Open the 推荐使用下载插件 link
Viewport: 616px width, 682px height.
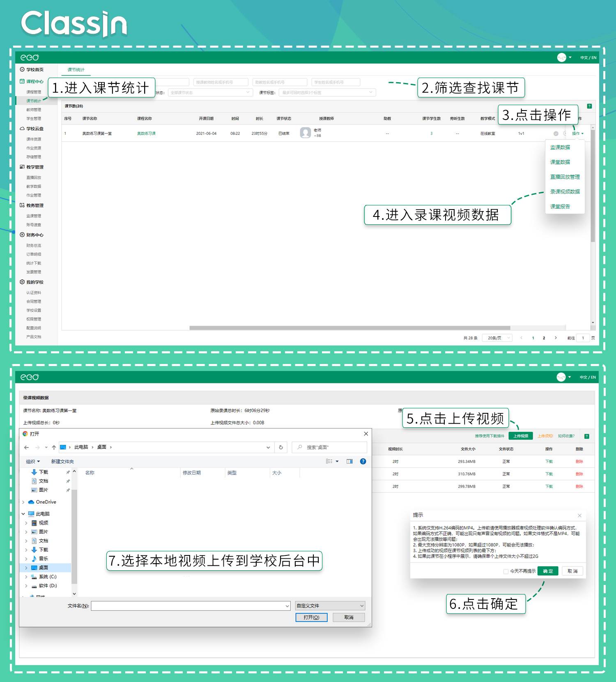(x=490, y=436)
